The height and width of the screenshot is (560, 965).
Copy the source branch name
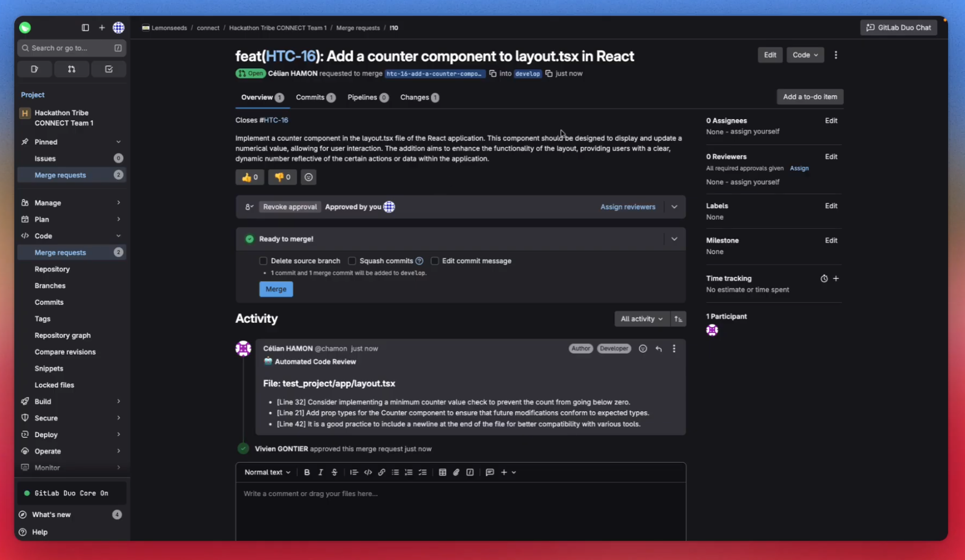(x=493, y=74)
